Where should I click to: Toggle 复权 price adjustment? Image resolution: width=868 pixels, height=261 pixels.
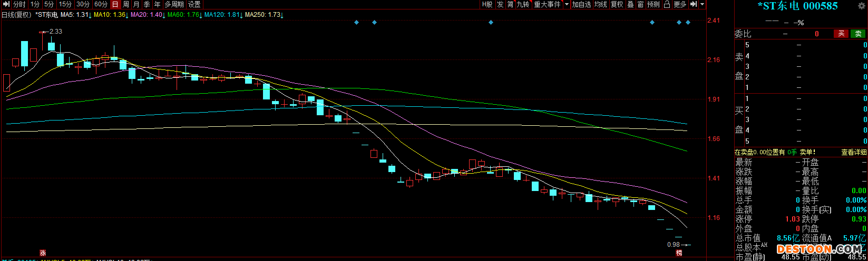tap(617, 4)
